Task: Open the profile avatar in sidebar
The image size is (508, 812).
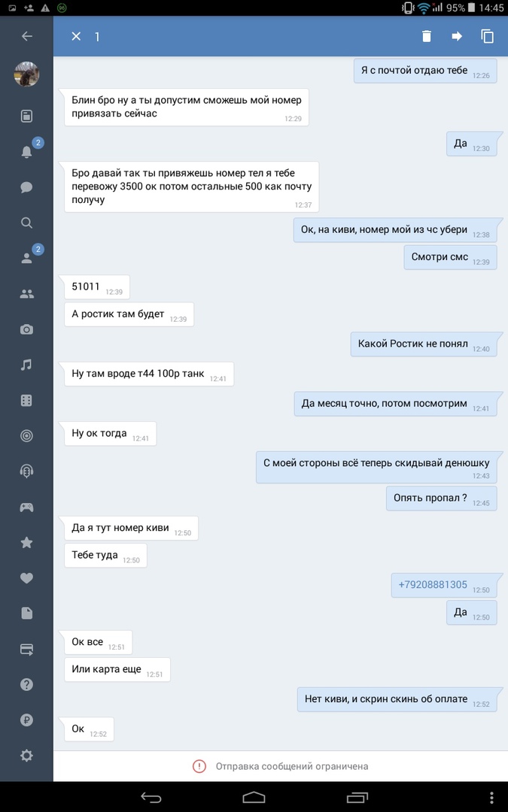Action: [x=26, y=74]
